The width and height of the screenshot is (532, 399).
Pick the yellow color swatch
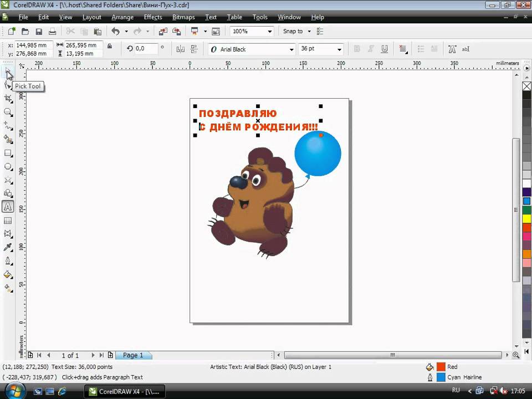tap(526, 218)
